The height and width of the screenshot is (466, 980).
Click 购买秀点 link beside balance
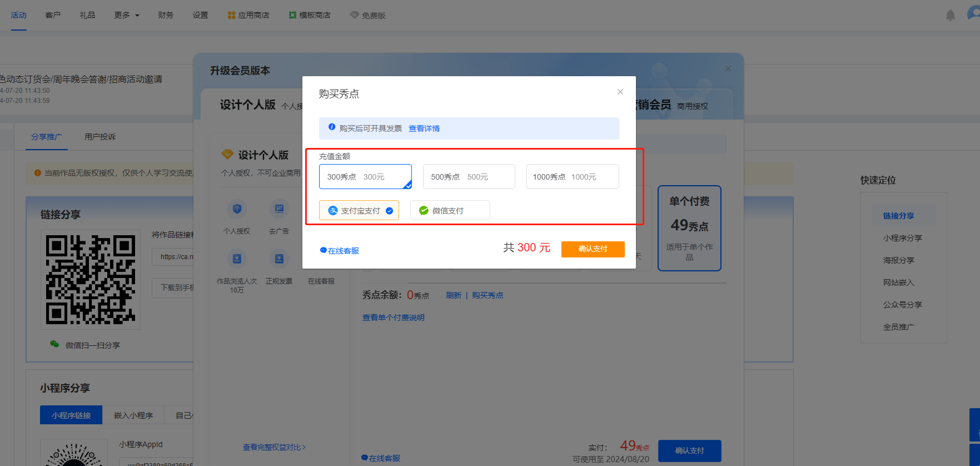[487, 295]
